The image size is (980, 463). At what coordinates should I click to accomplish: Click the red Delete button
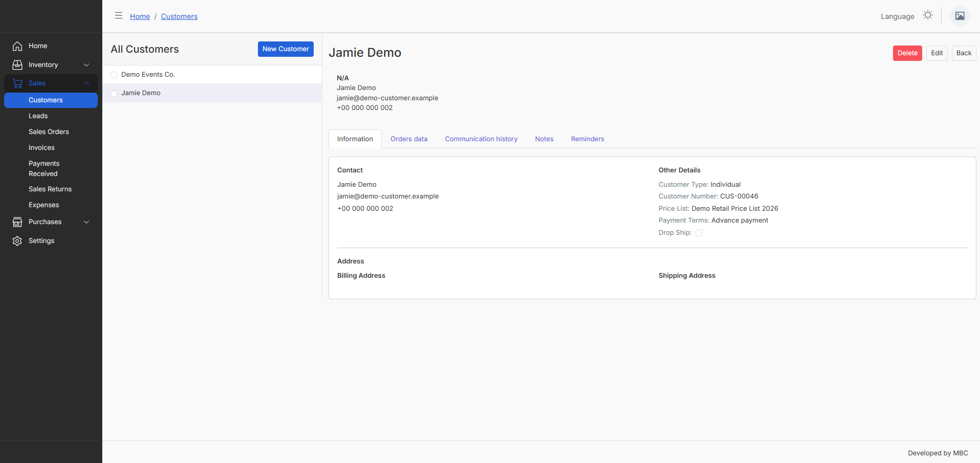(x=907, y=53)
